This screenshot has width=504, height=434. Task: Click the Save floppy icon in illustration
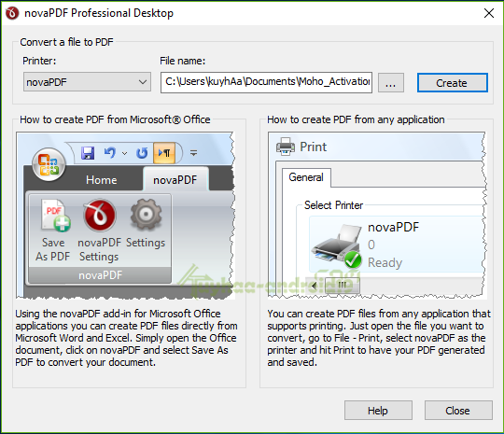click(x=88, y=153)
